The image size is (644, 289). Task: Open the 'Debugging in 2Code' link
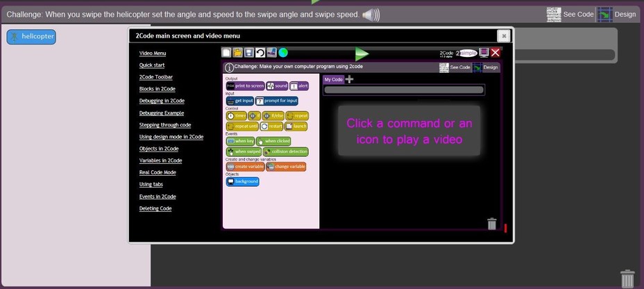pyautogui.click(x=162, y=101)
